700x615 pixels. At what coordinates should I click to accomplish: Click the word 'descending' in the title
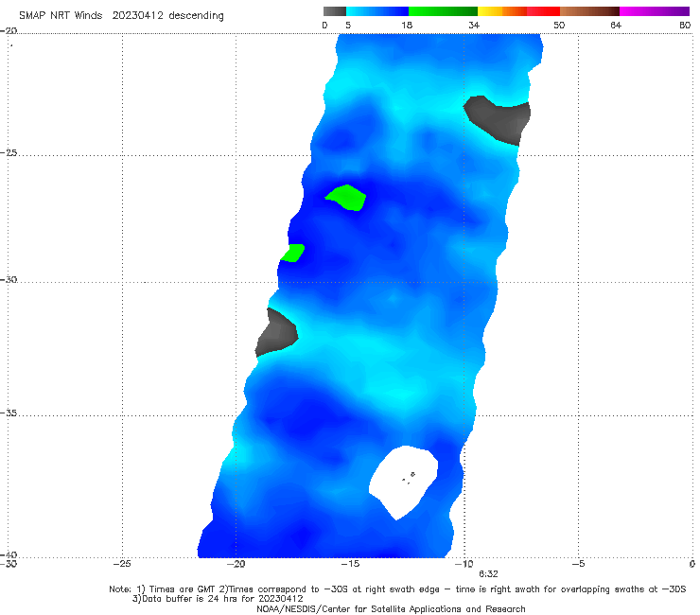tap(196, 16)
